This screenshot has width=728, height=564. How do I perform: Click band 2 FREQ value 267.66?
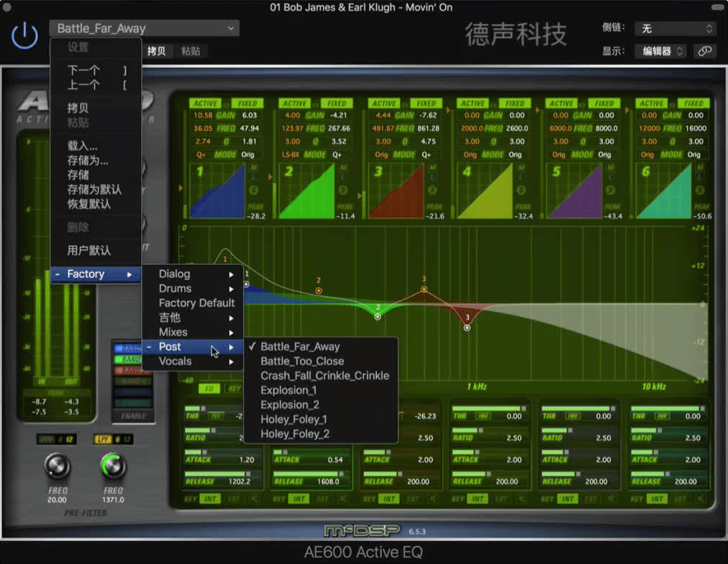[339, 128]
